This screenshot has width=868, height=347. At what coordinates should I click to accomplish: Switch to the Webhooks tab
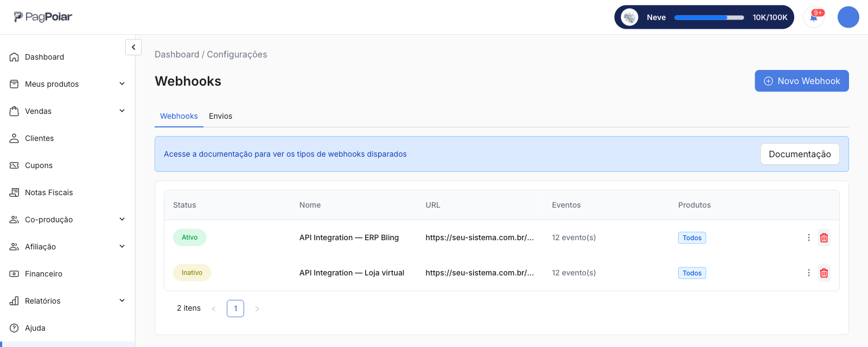click(x=179, y=116)
